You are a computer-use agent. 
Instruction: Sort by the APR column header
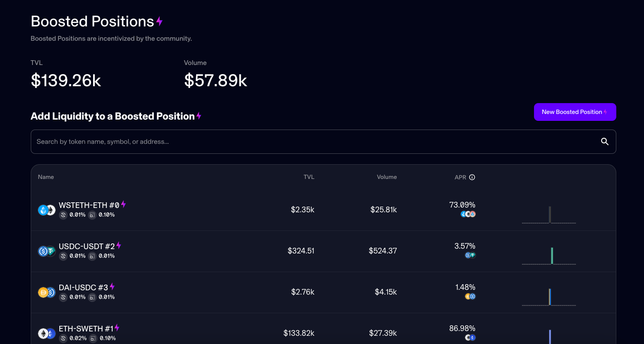(460, 177)
